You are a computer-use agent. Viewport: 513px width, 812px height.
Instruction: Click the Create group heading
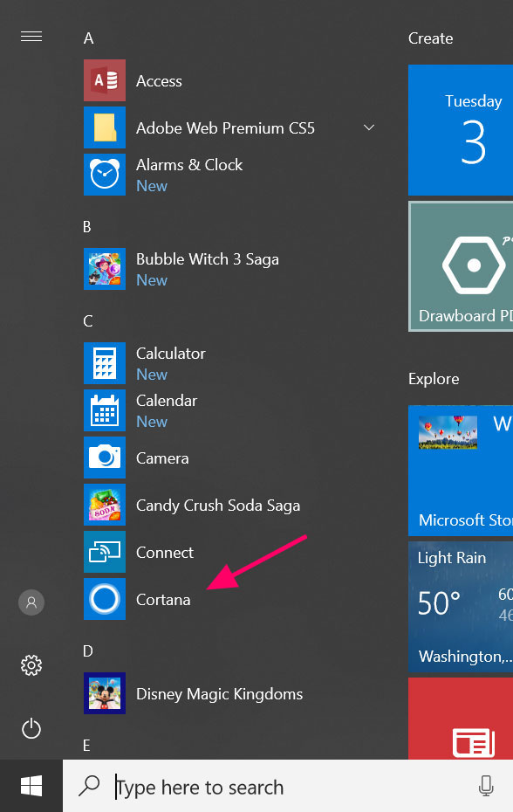(x=431, y=38)
